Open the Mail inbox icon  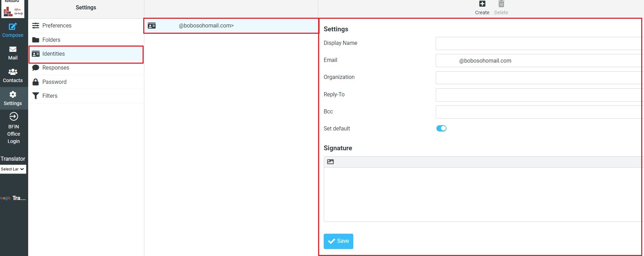click(13, 49)
